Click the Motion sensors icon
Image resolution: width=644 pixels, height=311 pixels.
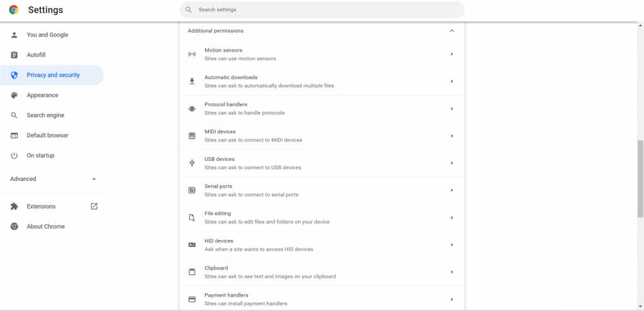coord(192,54)
